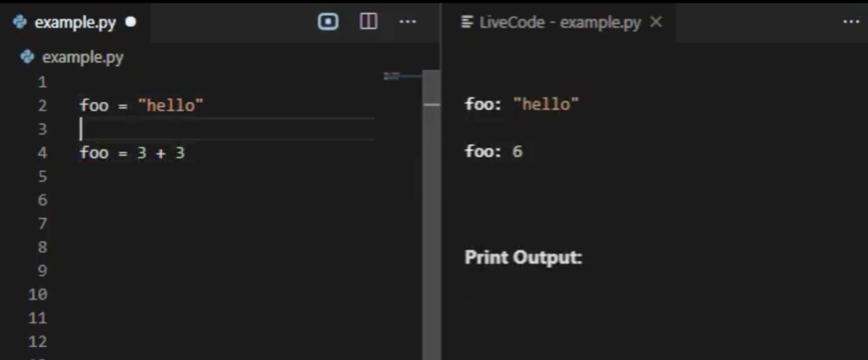The height and width of the screenshot is (360, 868).
Task: Click line number 10 in the gutter
Action: click(x=37, y=294)
